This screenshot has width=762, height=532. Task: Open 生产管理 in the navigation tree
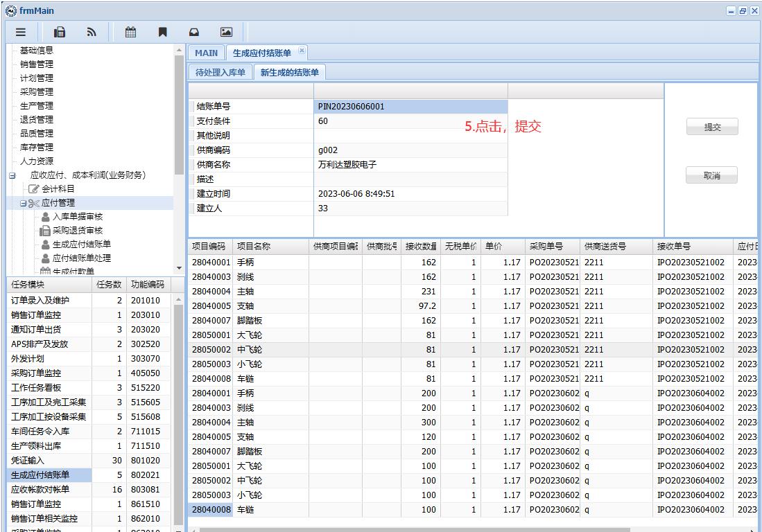37,105
